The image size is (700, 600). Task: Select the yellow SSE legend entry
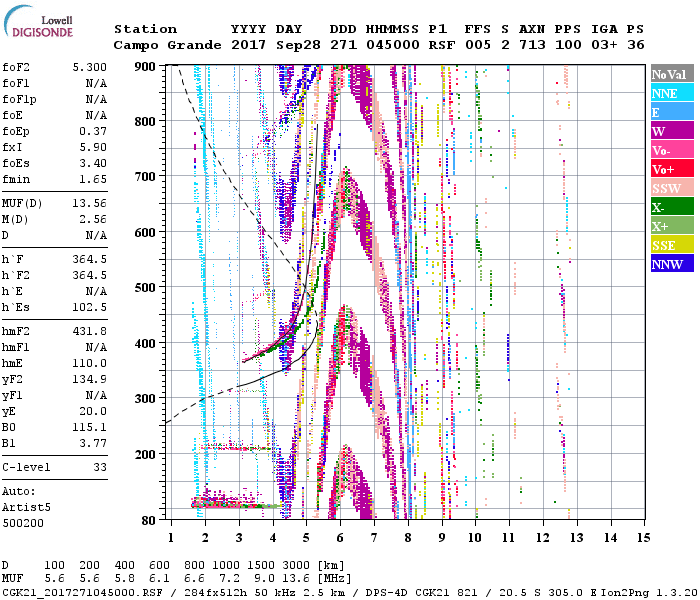[x=672, y=245]
